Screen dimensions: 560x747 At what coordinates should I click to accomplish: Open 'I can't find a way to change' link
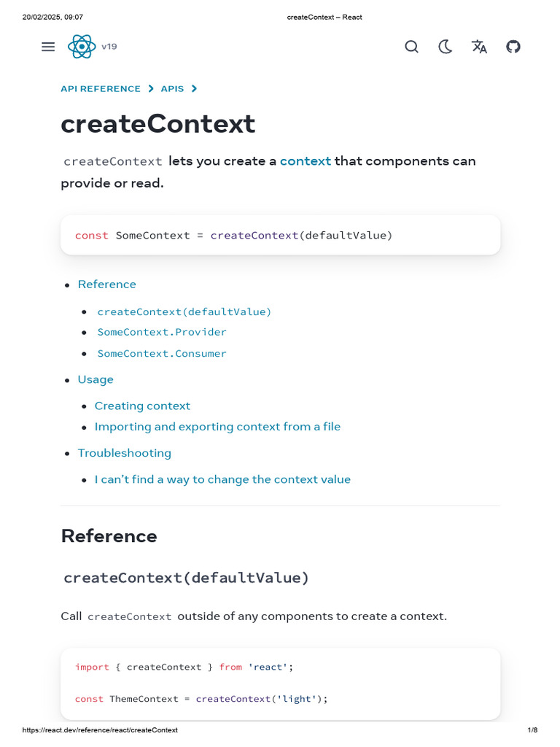pyautogui.click(x=222, y=479)
